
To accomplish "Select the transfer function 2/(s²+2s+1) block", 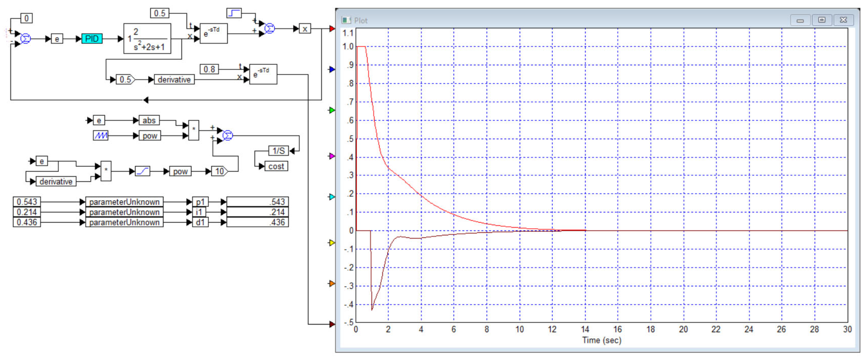I will tap(147, 38).
